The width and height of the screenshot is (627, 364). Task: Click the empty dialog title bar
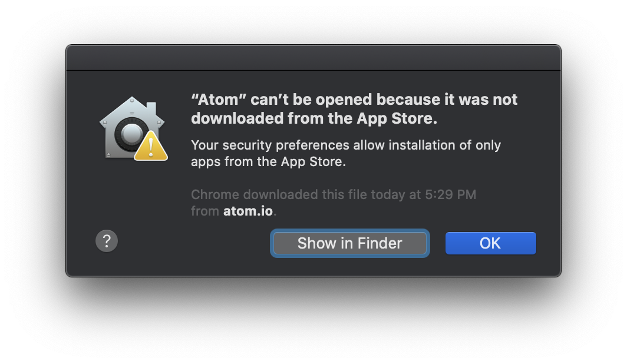click(x=313, y=58)
